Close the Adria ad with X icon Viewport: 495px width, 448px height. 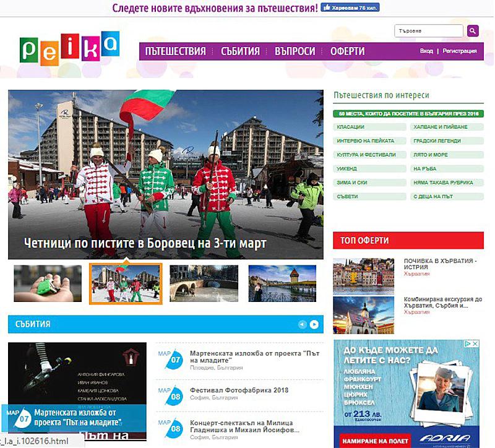(476, 344)
